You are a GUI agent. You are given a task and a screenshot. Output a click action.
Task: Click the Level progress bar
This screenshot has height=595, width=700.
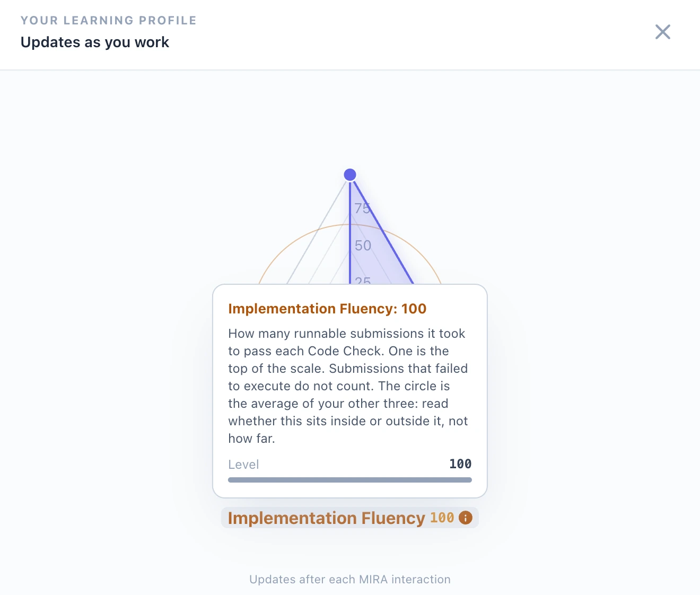350,480
